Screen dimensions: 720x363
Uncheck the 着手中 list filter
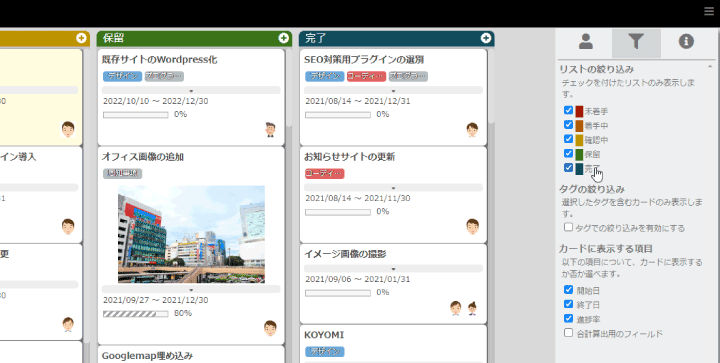click(x=568, y=124)
